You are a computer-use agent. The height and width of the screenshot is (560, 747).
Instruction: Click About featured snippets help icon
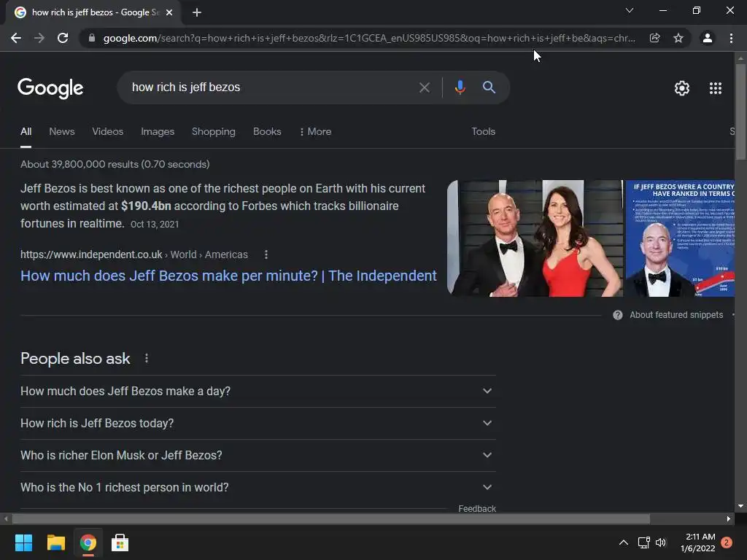pyautogui.click(x=617, y=315)
